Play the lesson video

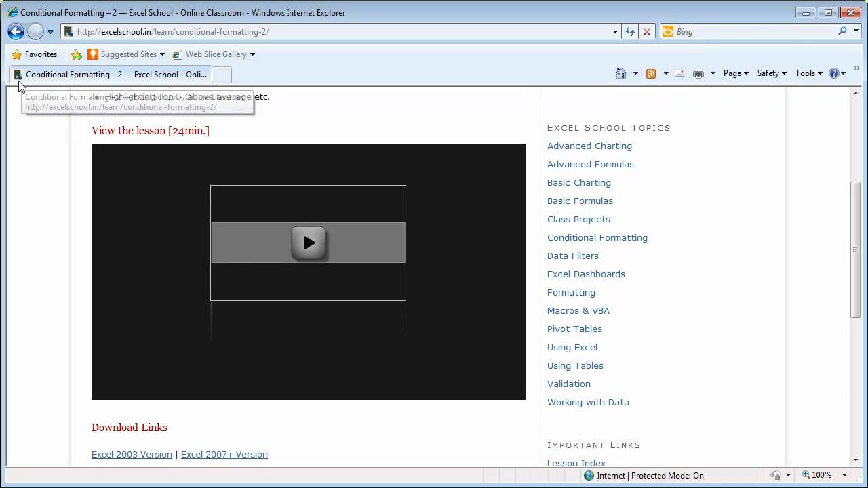pyautogui.click(x=309, y=243)
